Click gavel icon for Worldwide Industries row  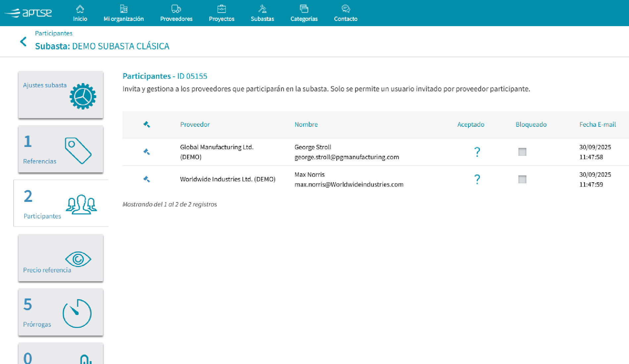[147, 179]
